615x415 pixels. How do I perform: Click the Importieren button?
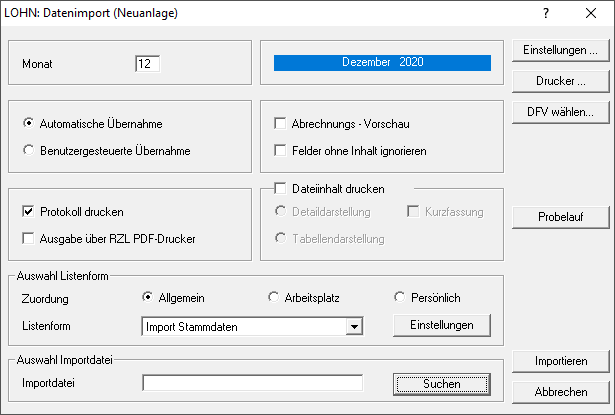click(x=559, y=361)
